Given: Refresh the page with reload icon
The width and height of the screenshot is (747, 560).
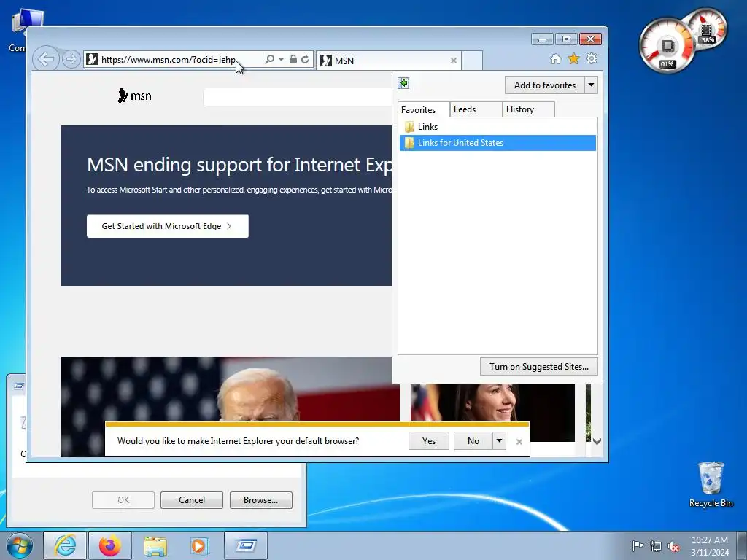Looking at the screenshot, I should [305, 59].
